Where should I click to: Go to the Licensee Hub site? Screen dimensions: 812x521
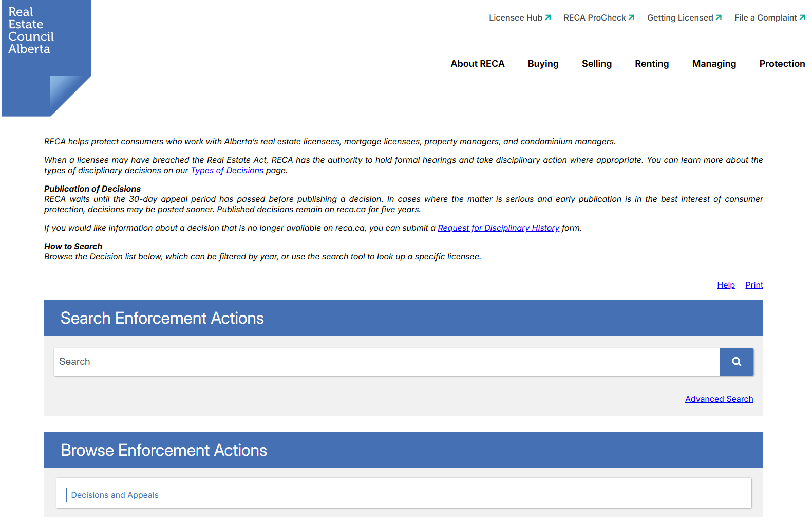[515, 17]
